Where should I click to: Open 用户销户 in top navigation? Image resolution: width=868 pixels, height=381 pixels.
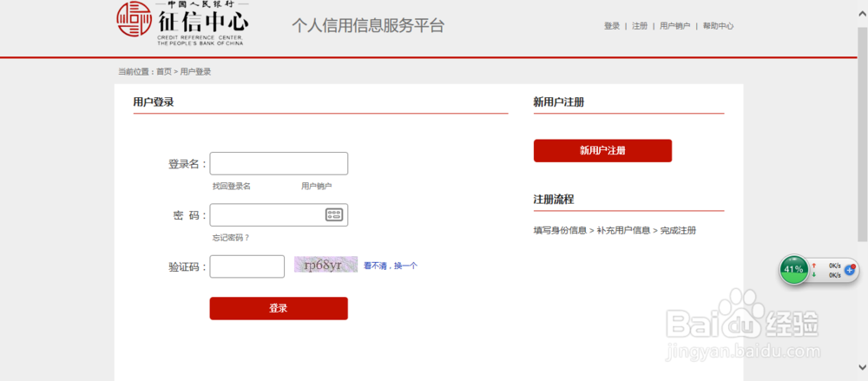[674, 26]
